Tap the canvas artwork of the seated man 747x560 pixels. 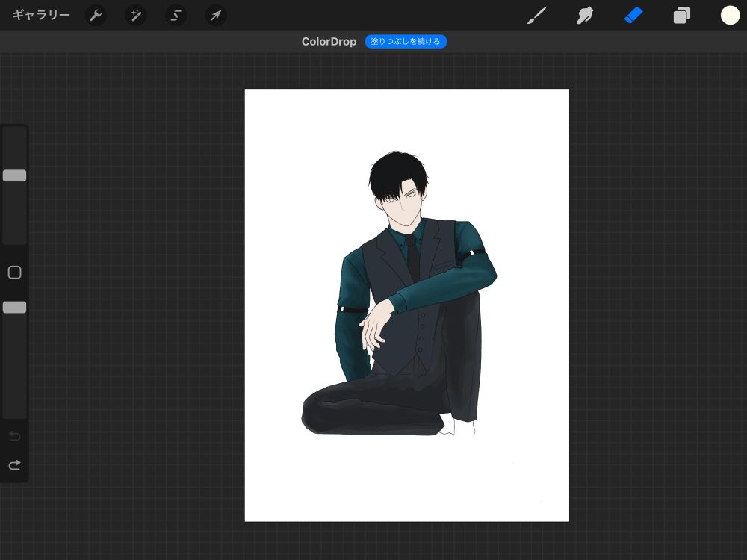tap(398, 293)
